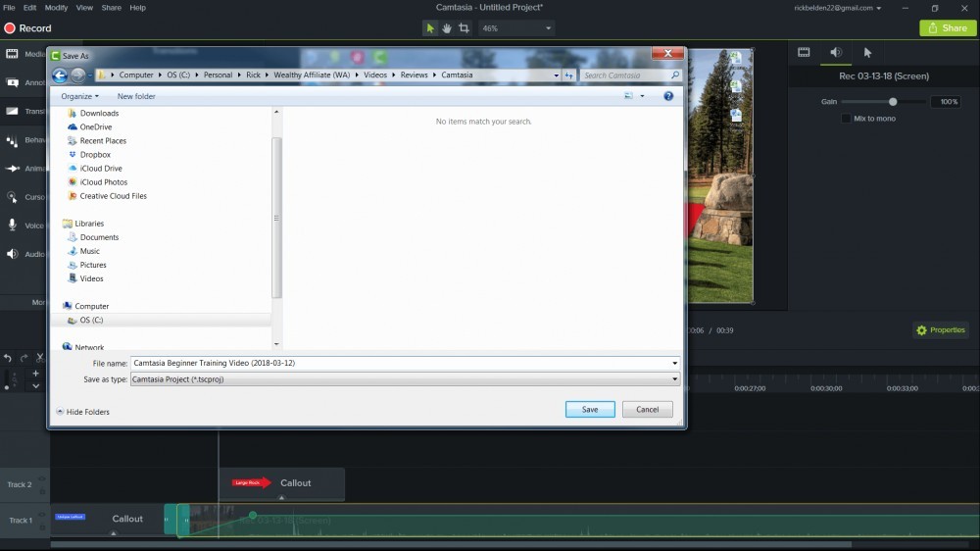Open the Help menu
This screenshot has width=980, height=551.
pos(137,8)
